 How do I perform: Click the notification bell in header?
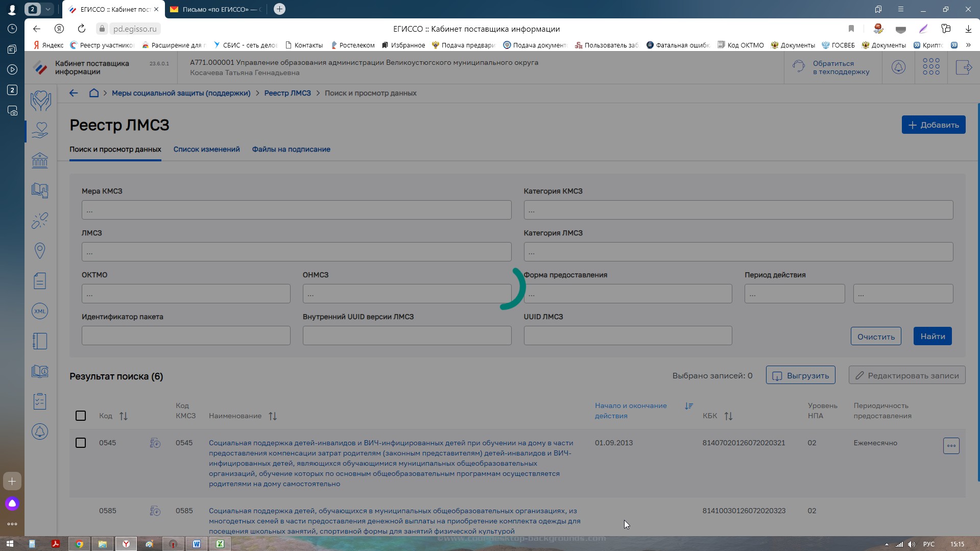click(898, 67)
